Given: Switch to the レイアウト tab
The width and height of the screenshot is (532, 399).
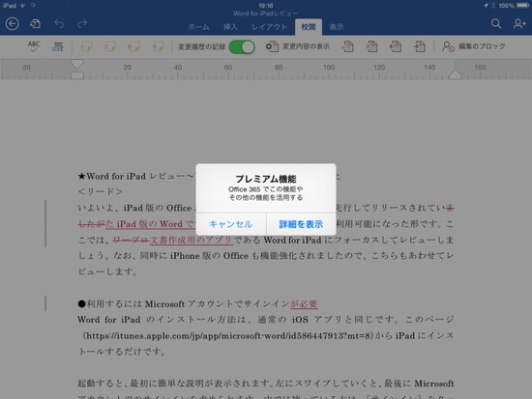Looking at the screenshot, I should tap(270, 27).
